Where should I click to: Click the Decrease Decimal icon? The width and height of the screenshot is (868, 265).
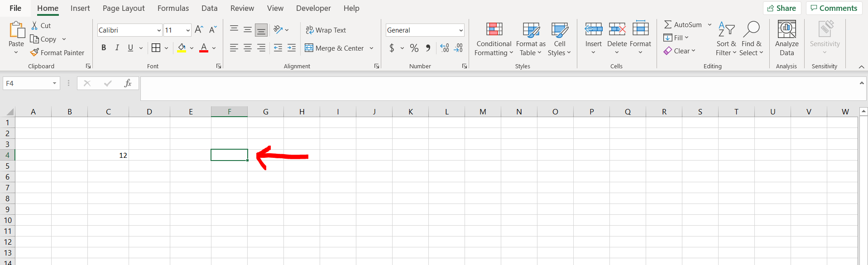point(458,48)
